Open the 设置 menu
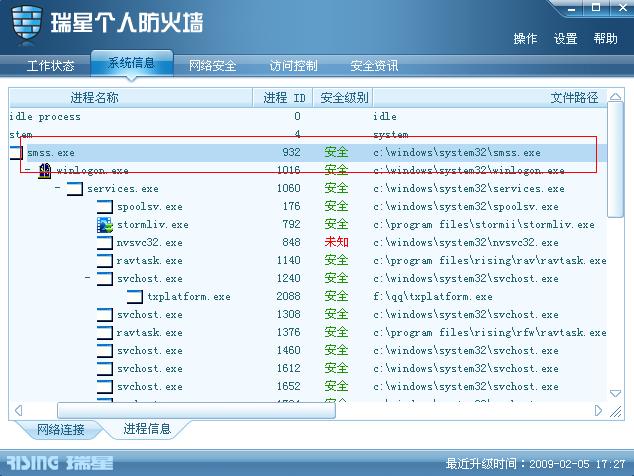 tap(565, 39)
